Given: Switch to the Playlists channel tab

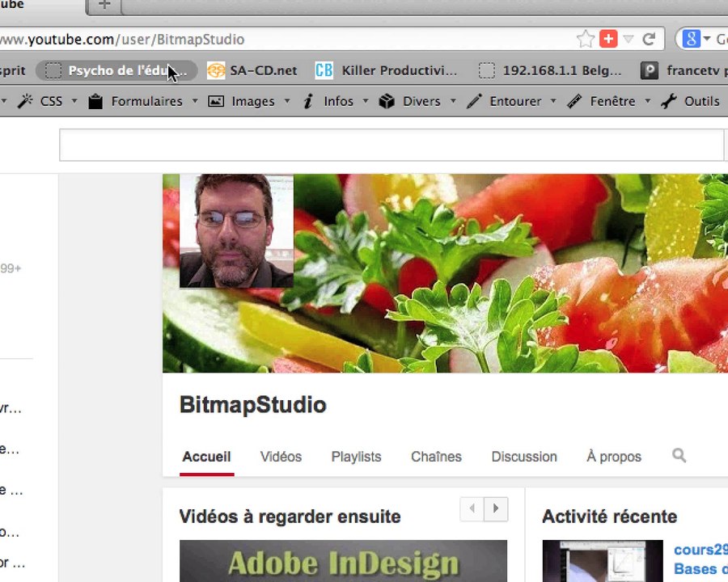Looking at the screenshot, I should pyautogui.click(x=356, y=457).
